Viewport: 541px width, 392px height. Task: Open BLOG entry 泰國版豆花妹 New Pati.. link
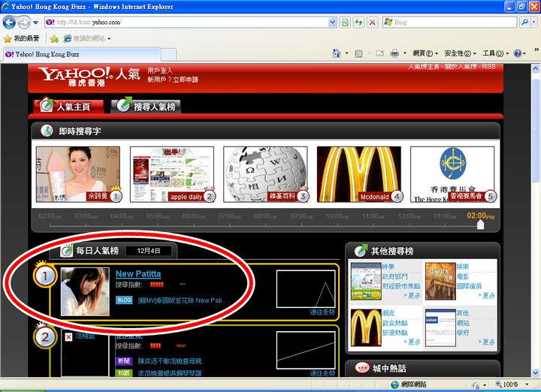[182, 300]
